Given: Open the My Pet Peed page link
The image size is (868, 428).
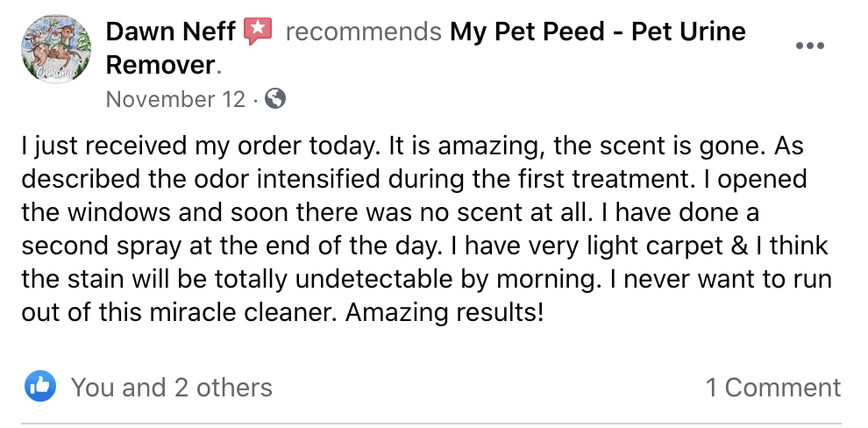Looking at the screenshot, I should tap(597, 32).
